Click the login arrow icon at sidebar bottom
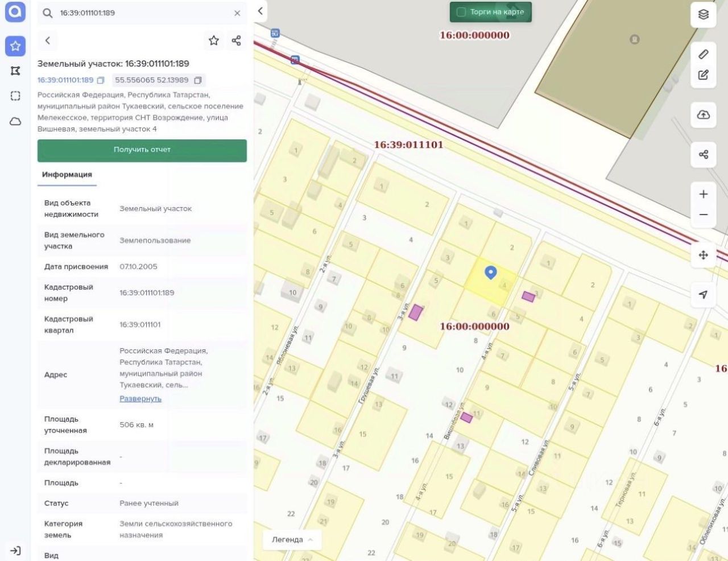The height and width of the screenshot is (561, 728). click(x=15, y=550)
